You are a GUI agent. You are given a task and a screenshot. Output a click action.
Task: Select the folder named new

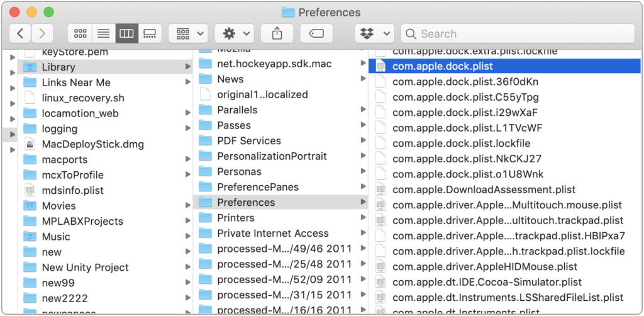[x=105, y=252]
